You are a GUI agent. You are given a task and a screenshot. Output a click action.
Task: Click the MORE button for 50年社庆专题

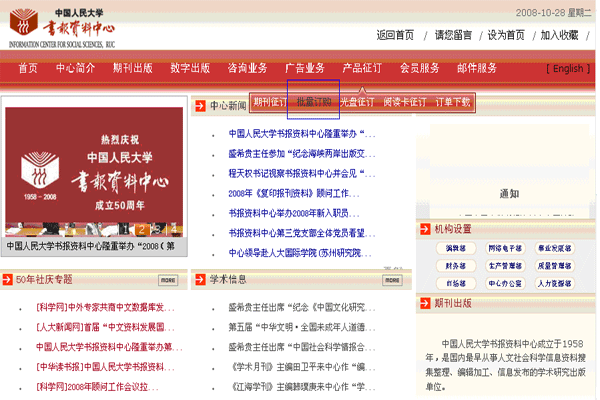168,280
